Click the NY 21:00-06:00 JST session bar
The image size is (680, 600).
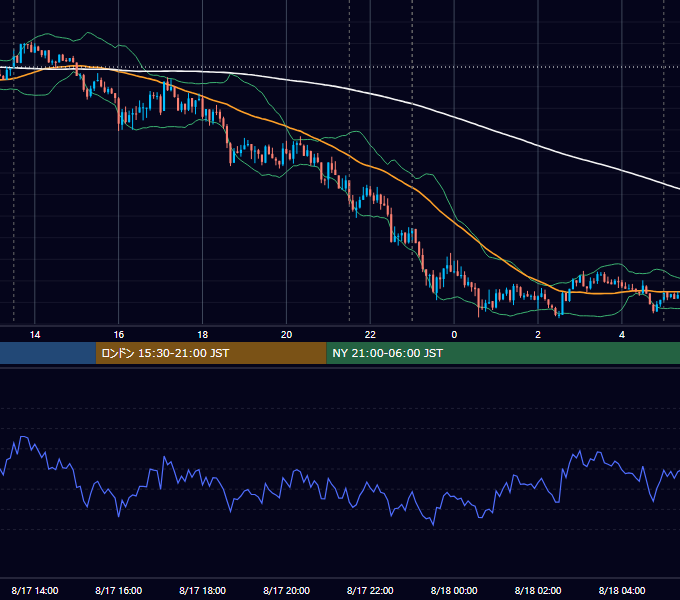pos(503,353)
